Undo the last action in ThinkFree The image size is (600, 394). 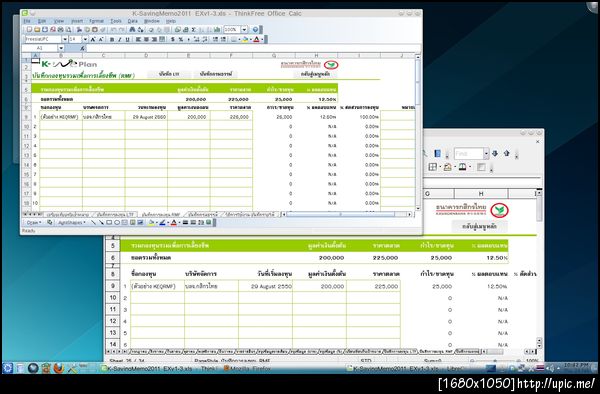113,29
